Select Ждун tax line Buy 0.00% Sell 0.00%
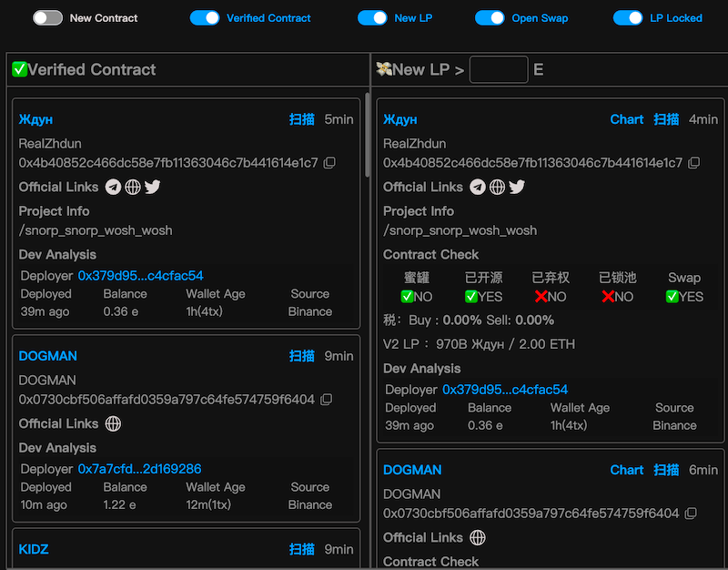728x570 pixels. pyautogui.click(x=469, y=321)
